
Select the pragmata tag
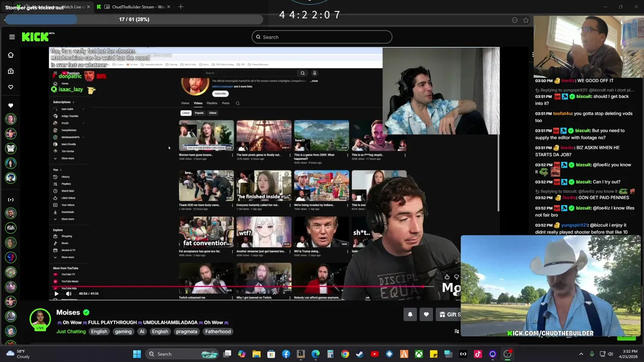point(187,331)
